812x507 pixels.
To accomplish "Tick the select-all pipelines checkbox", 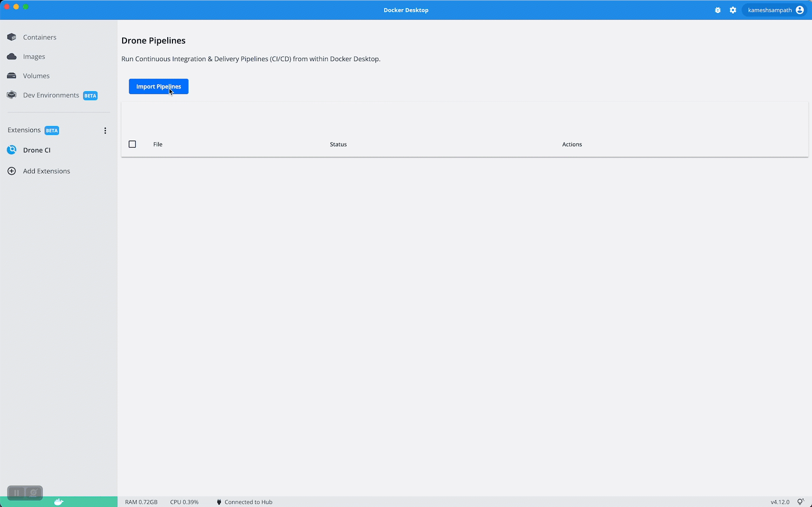I will (x=133, y=144).
